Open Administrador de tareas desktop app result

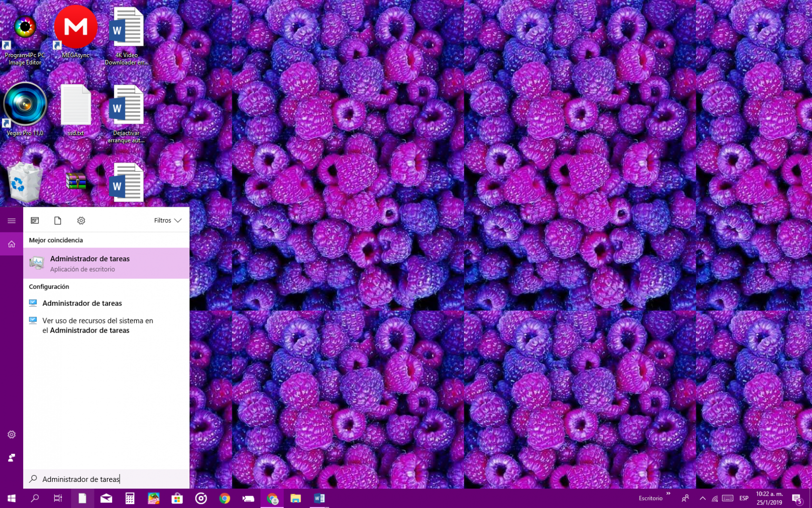pos(106,263)
